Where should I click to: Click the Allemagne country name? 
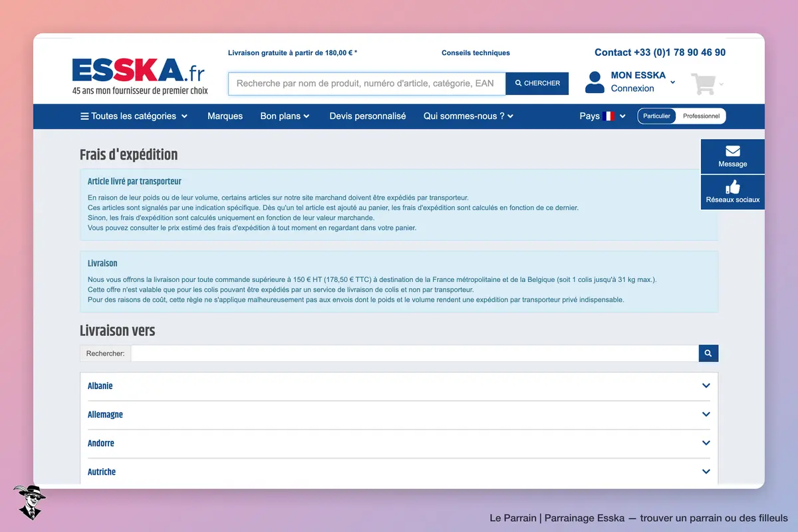pyautogui.click(x=105, y=414)
